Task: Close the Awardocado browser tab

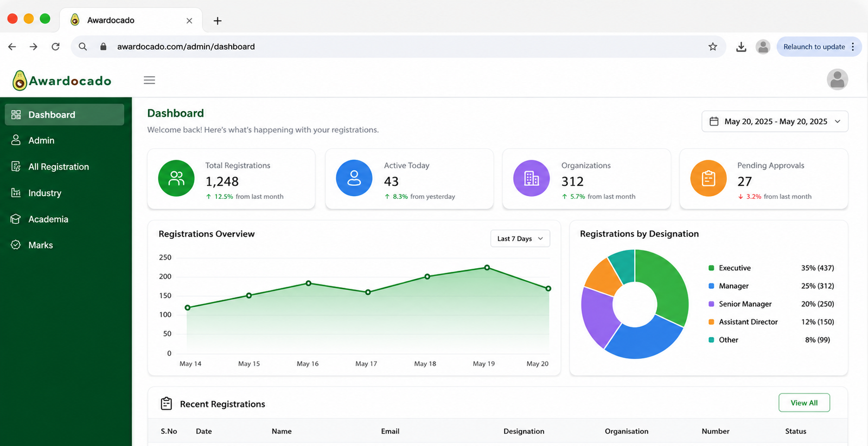Action: pos(189,21)
